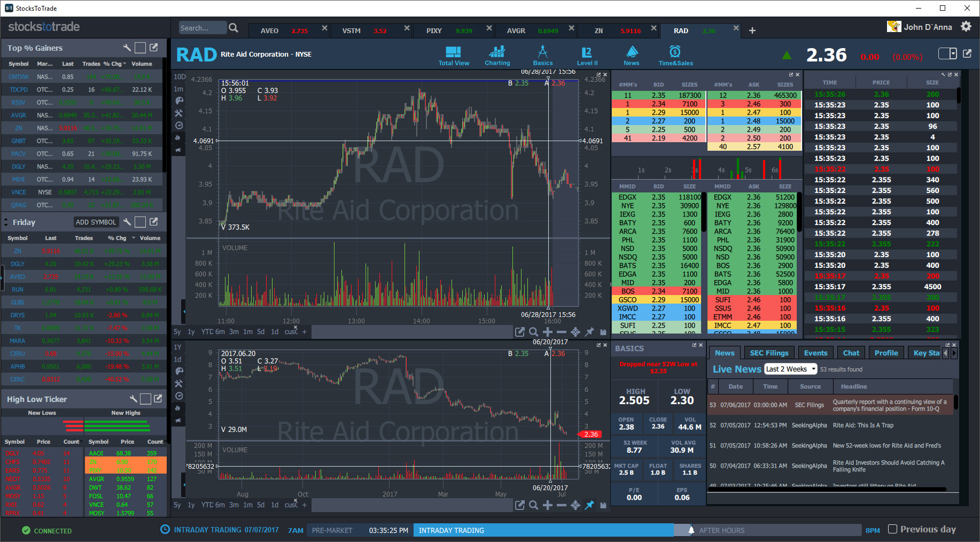Click the % Chg sort arrow in Friday watchlist
This screenshot has height=542, width=980.
(134, 238)
